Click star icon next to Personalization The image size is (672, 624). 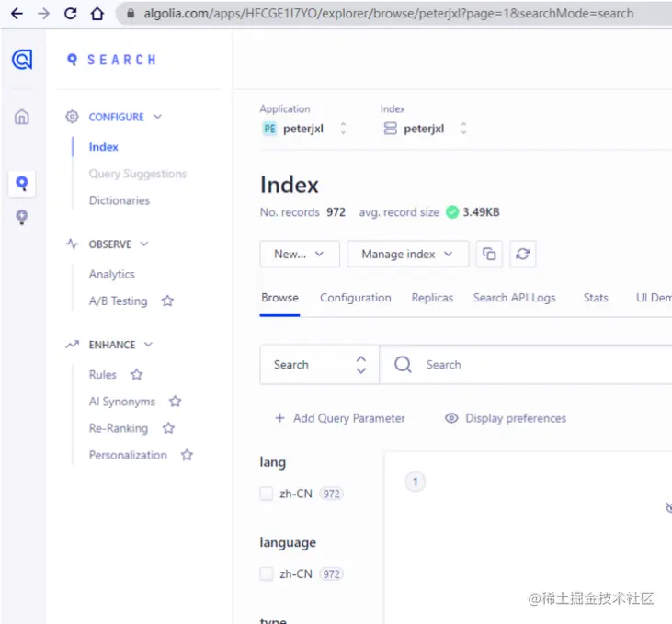coord(187,455)
